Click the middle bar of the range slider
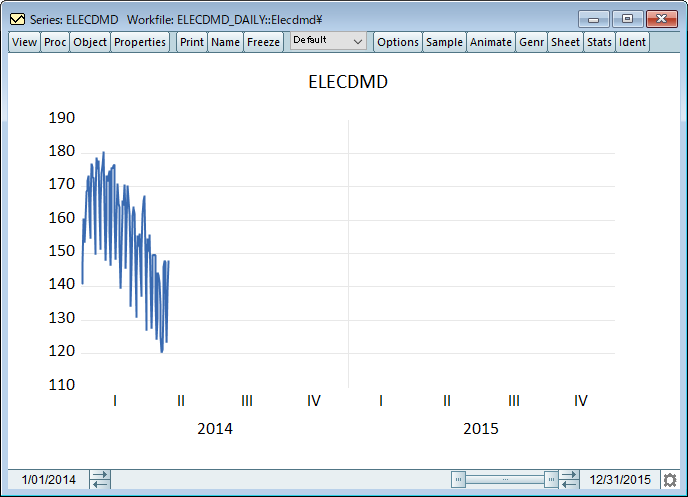Viewport: 688px width, 497px height. click(x=505, y=479)
